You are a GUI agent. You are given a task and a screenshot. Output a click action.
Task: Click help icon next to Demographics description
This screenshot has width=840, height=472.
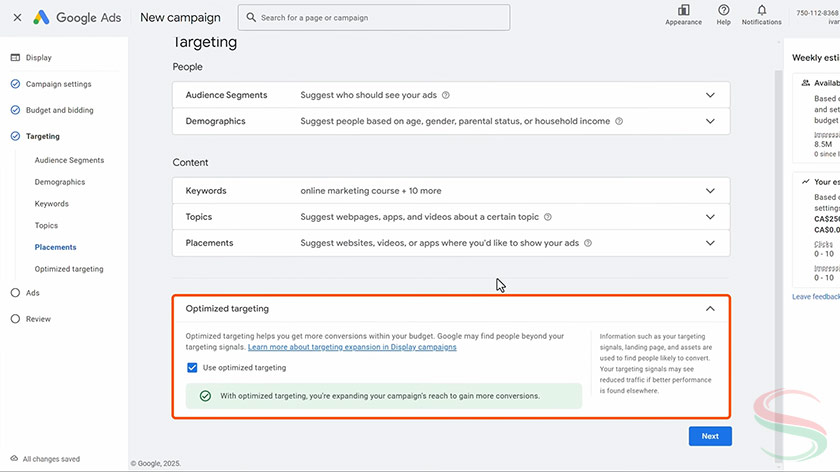click(x=619, y=121)
